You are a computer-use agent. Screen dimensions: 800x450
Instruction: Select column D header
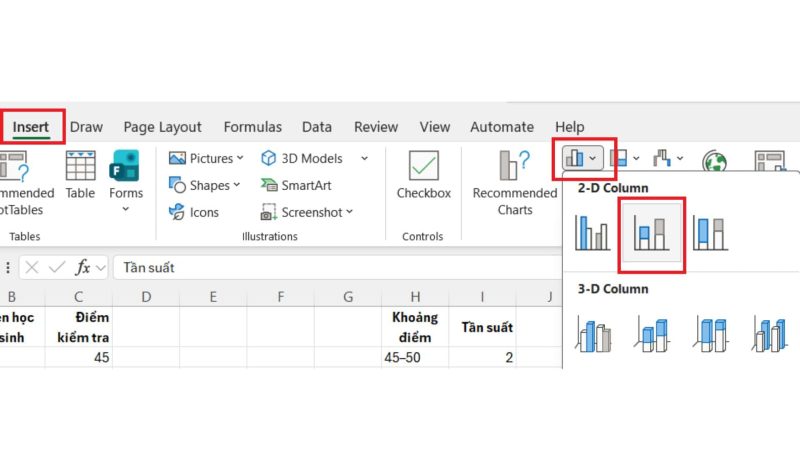tap(146, 296)
